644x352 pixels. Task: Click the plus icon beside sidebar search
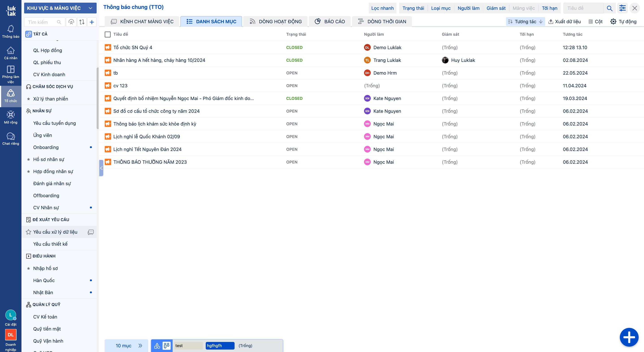(x=92, y=22)
